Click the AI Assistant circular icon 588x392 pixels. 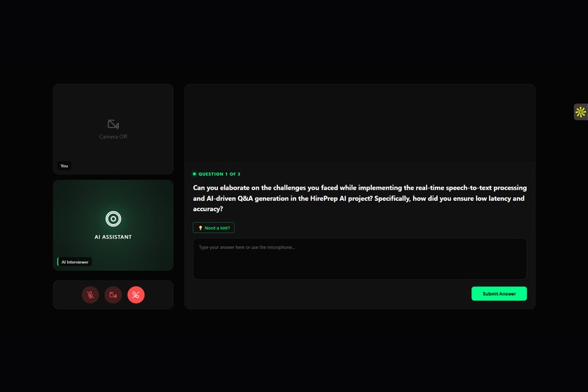[113, 219]
